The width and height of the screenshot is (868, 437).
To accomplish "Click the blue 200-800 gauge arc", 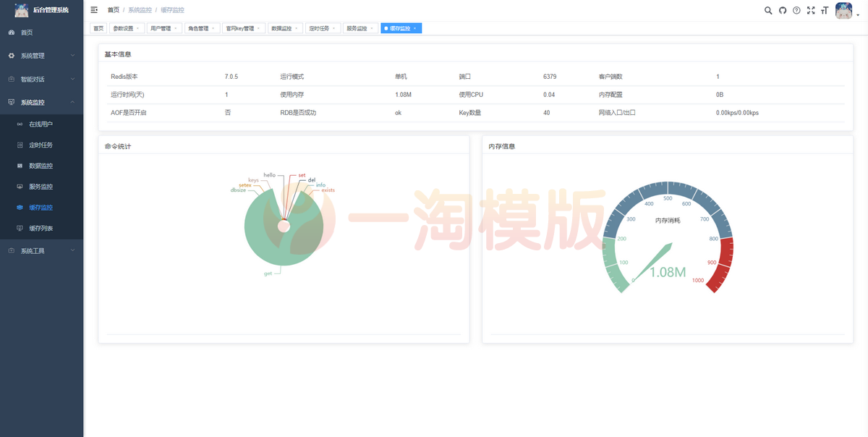I will point(668,187).
